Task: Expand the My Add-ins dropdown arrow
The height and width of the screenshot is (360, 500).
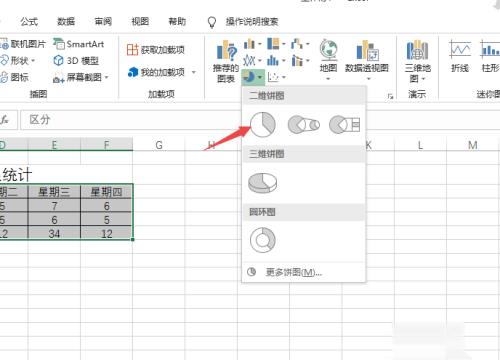Action: pos(194,72)
